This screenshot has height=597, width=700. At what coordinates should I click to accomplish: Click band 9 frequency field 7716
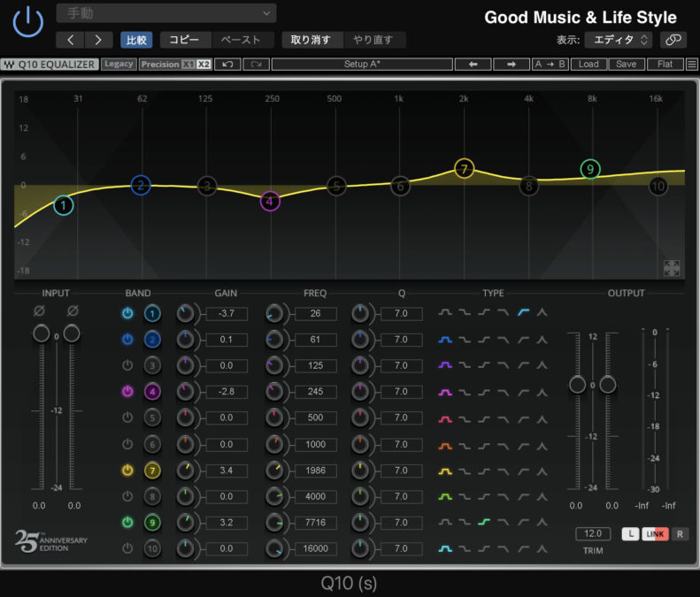click(316, 522)
